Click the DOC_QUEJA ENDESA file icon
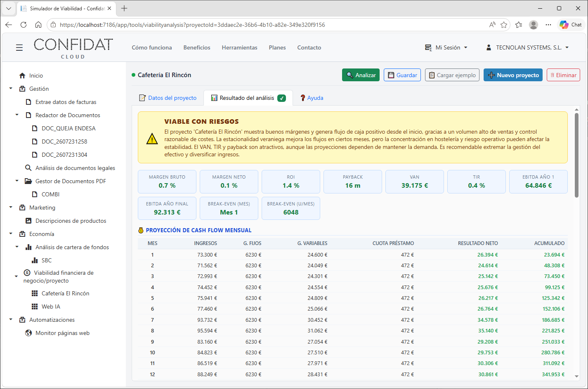The height and width of the screenshot is (389, 588). 35,128
